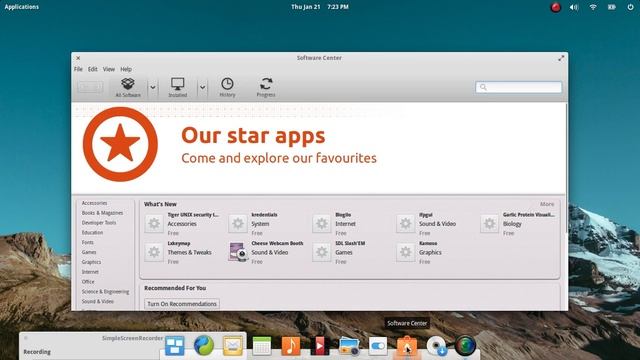Select the Accessories category
Image resolution: width=640 pixels, height=360 pixels.
coord(94,203)
